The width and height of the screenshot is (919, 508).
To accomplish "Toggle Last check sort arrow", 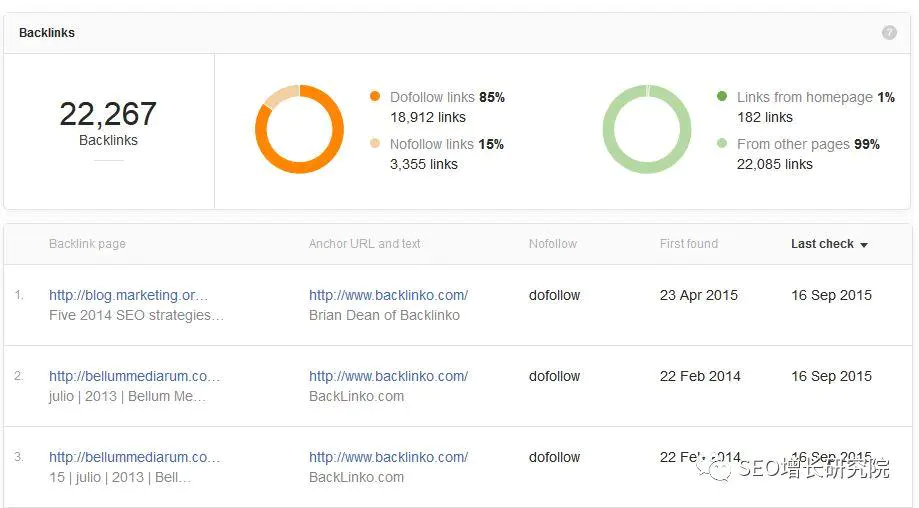I will (864, 245).
